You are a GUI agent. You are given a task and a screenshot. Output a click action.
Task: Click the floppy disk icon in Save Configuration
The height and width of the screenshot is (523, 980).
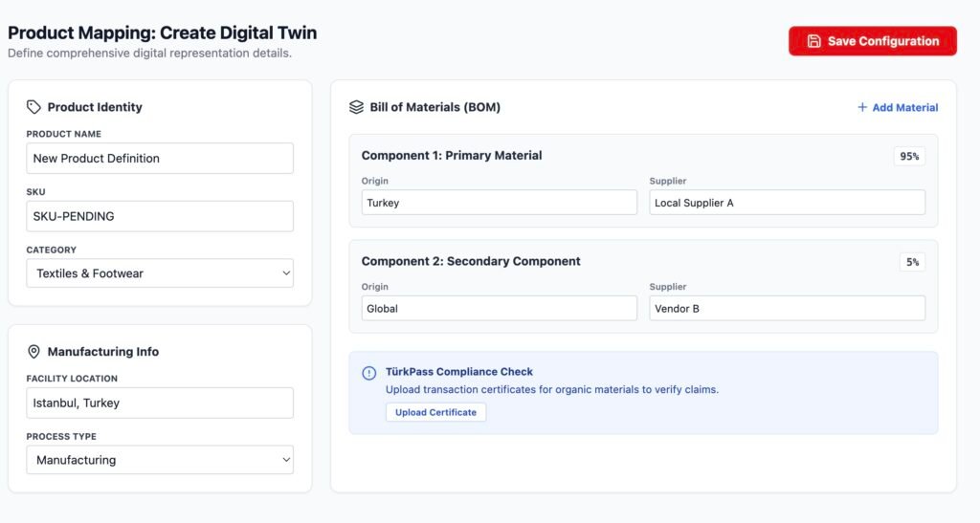point(814,41)
